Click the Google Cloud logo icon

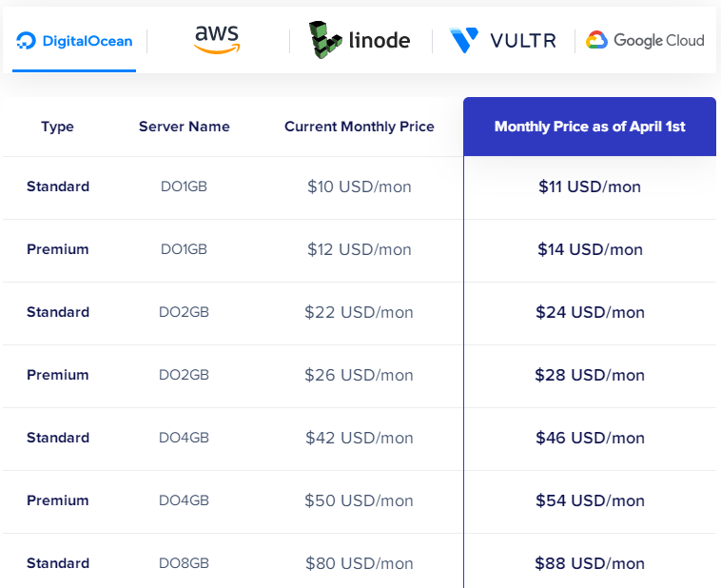(596, 40)
